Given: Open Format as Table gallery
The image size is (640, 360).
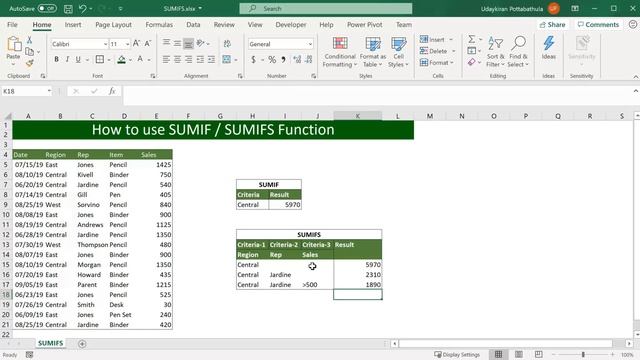Looking at the screenshot, I should pyautogui.click(x=373, y=52).
